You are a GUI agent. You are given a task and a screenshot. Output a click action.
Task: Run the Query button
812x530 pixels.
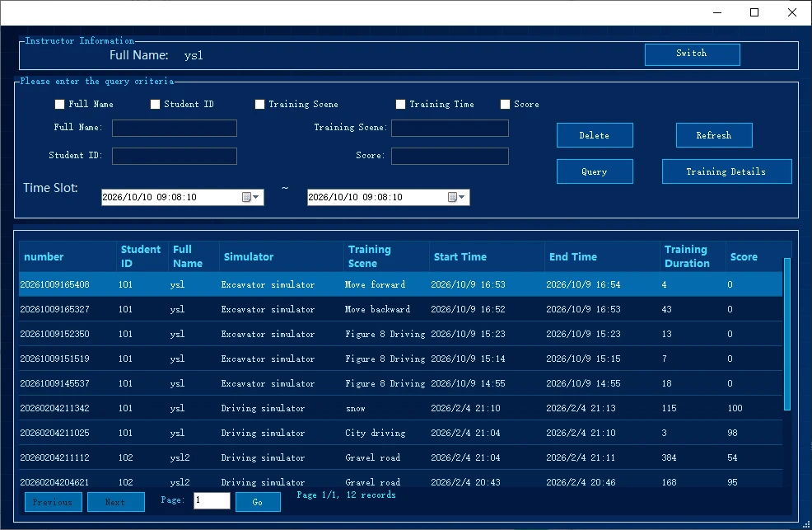[x=595, y=171]
